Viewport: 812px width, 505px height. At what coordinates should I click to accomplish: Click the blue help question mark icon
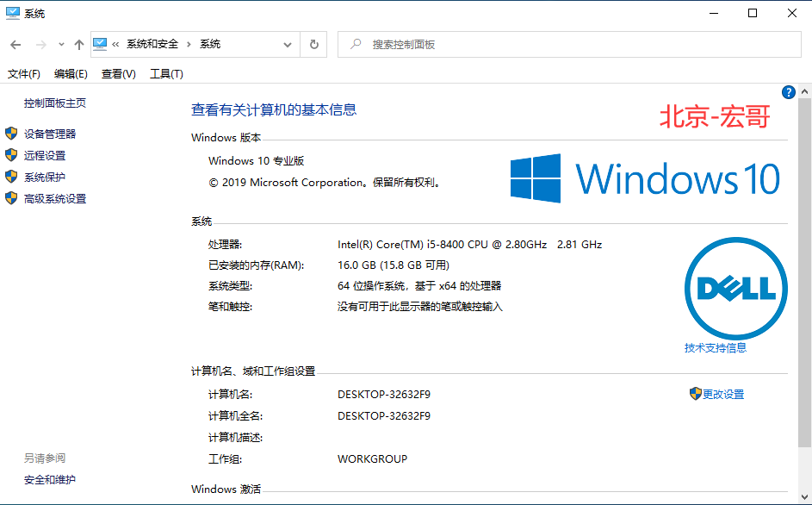pyautogui.click(x=788, y=92)
